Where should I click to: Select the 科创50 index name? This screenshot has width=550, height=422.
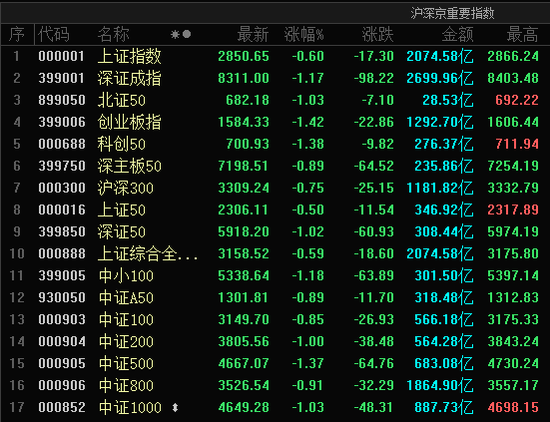(x=121, y=144)
